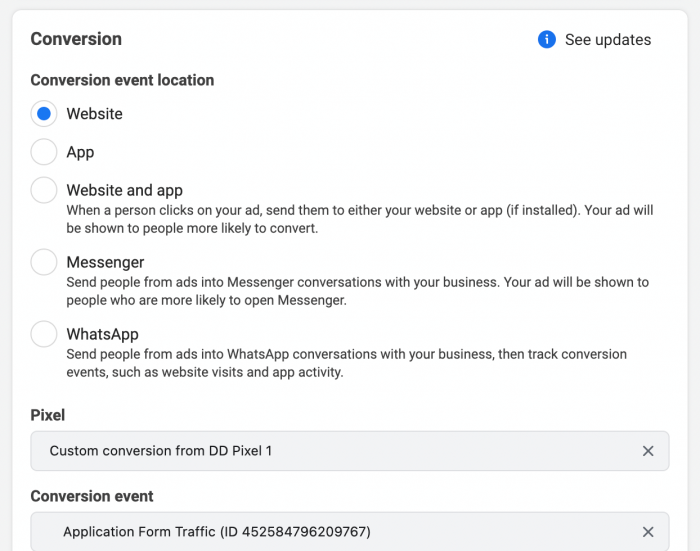Click the WhatsApp conversations description text

346,363
